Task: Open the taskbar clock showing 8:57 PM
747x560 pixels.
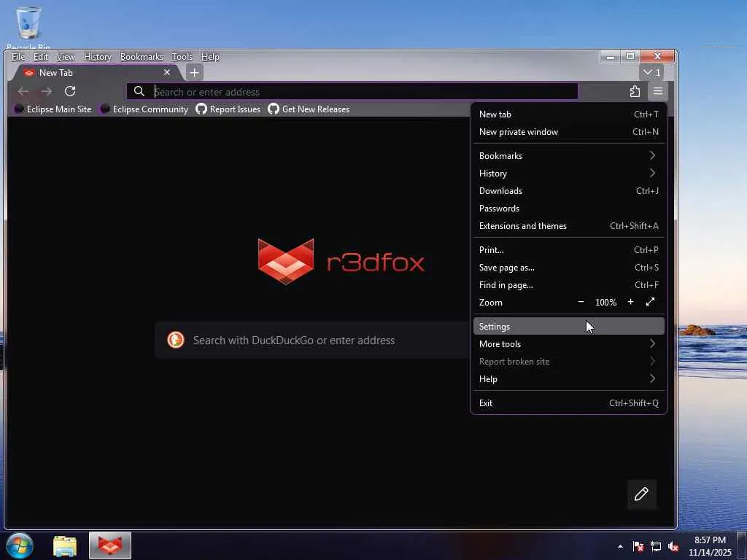Action: [710, 546]
